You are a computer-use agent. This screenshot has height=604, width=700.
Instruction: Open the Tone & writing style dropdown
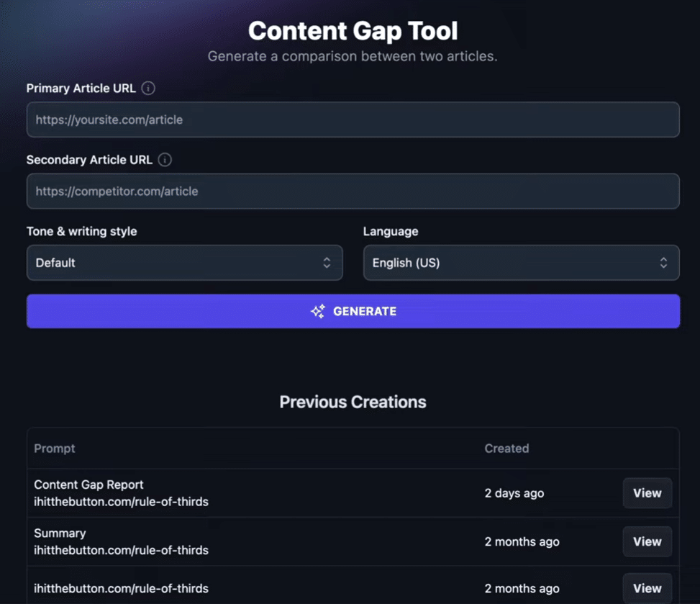coord(184,262)
